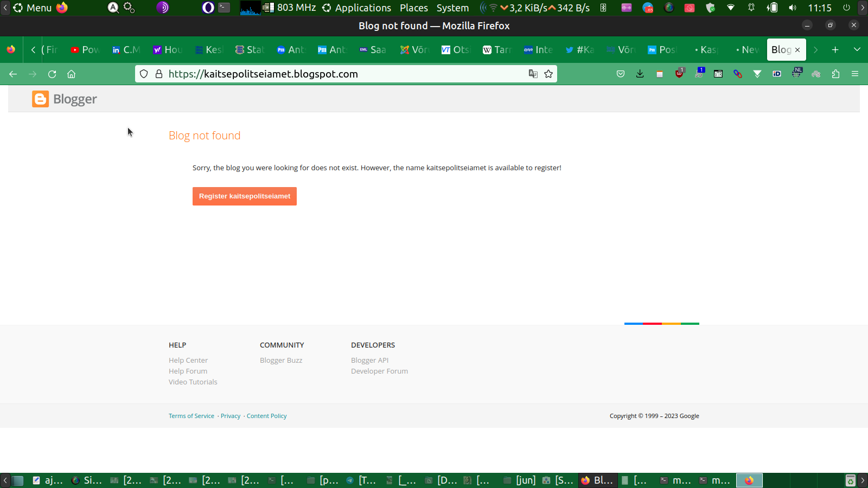
Task: Open the uBlock Origin shield extension
Action: pyautogui.click(x=679, y=73)
